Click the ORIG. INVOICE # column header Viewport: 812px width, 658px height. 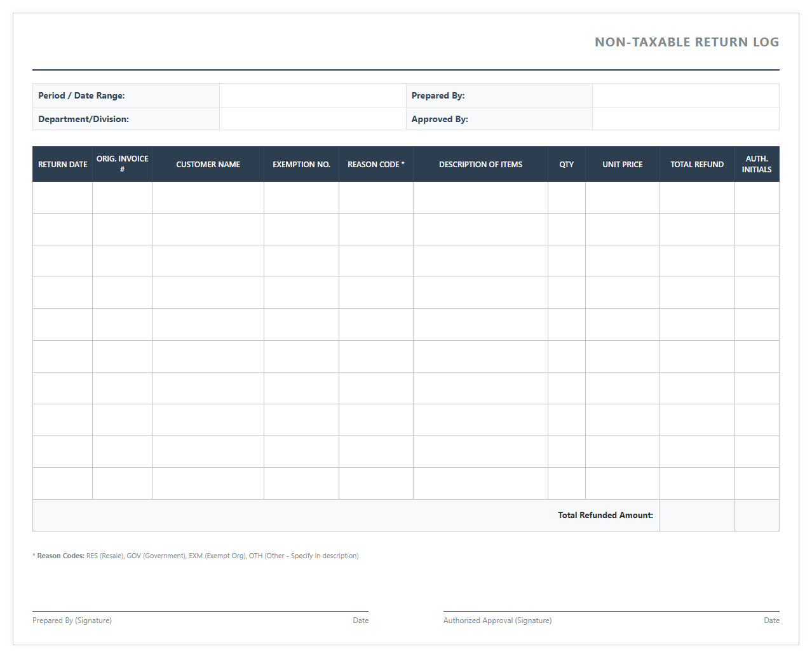pos(122,164)
